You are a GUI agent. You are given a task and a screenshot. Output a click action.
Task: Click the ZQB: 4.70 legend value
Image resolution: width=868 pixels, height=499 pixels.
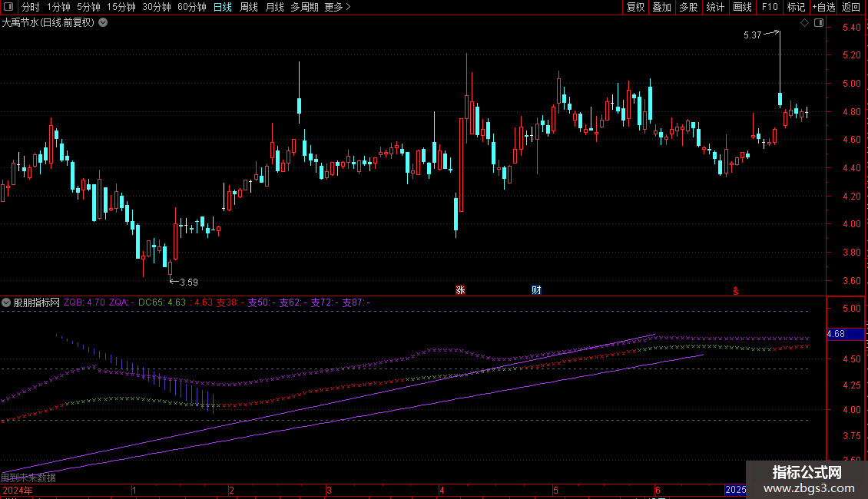[84, 302]
